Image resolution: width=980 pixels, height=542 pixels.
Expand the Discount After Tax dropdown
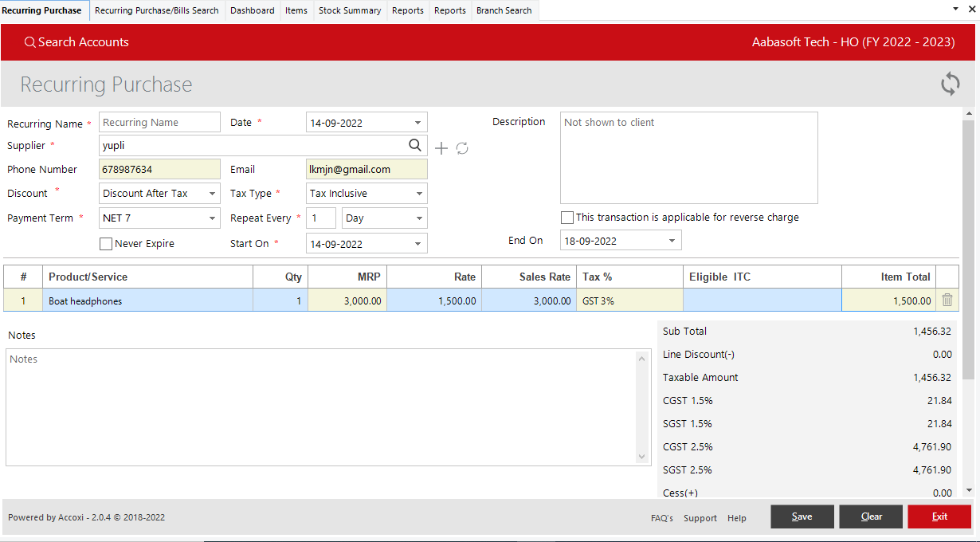click(x=212, y=194)
